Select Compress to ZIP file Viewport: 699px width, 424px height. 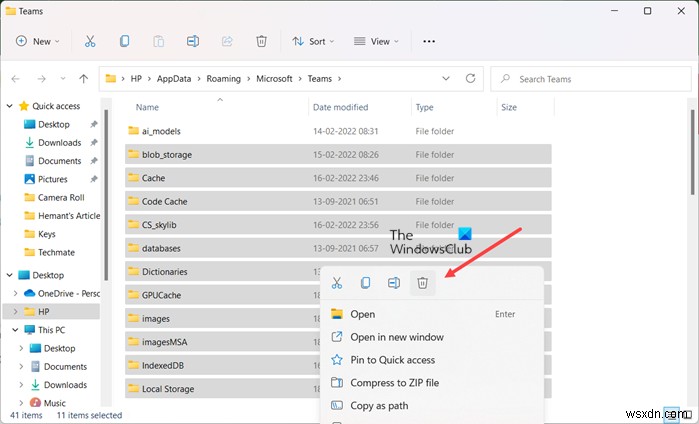click(x=432, y=383)
